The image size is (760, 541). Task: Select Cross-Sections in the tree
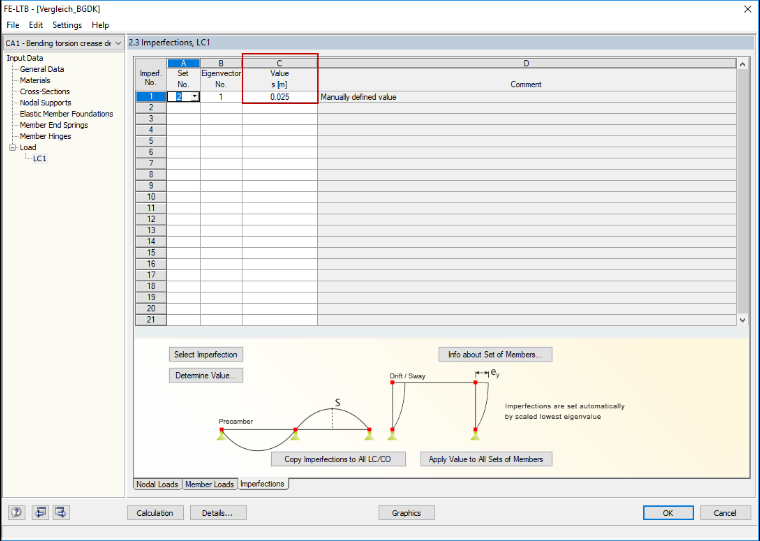point(45,92)
